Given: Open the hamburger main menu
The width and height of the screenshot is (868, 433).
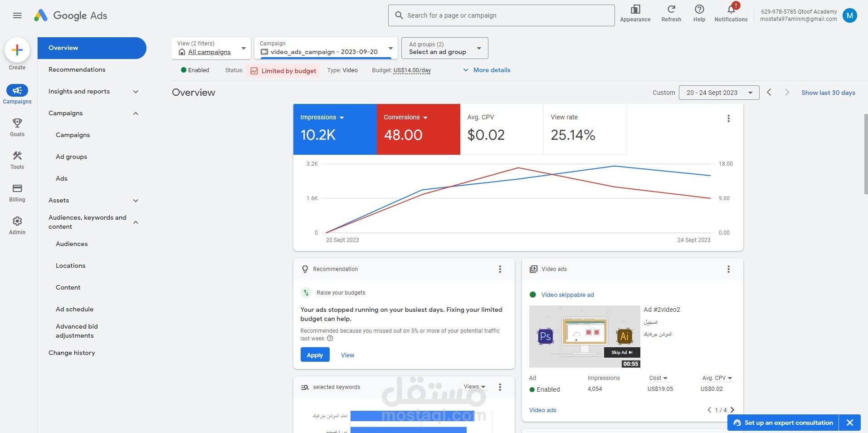Looking at the screenshot, I should click(x=17, y=15).
